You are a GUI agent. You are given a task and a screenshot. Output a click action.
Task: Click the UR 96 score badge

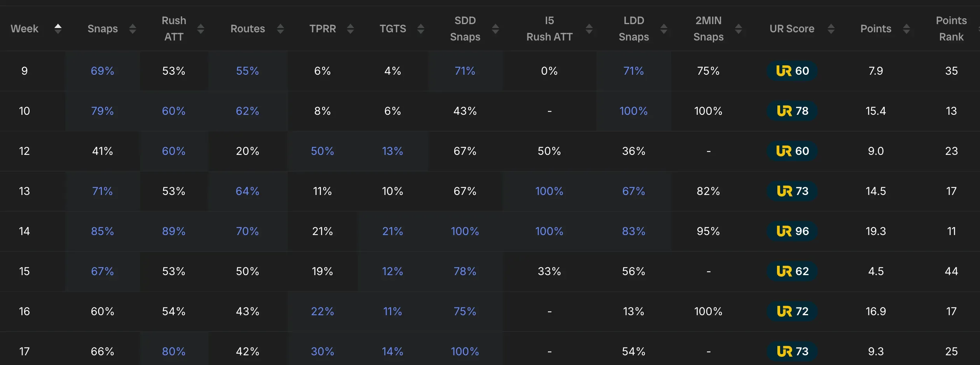coord(792,231)
